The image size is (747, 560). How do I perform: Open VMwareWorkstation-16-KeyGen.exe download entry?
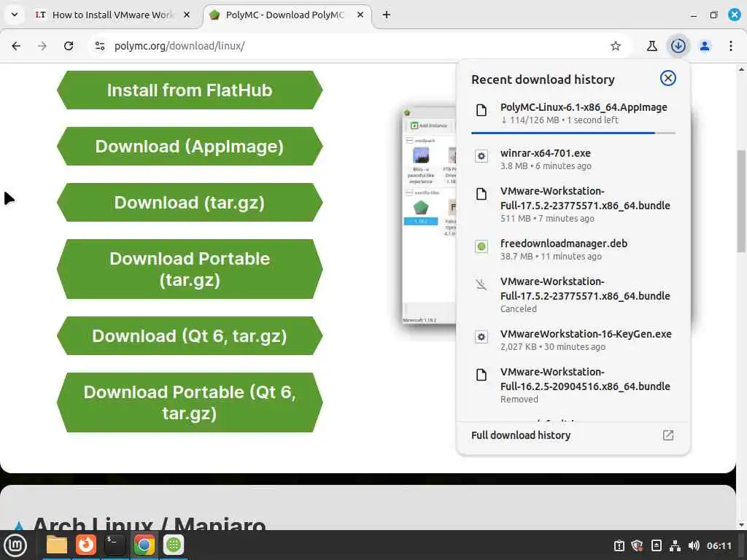[x=573, y=340]
